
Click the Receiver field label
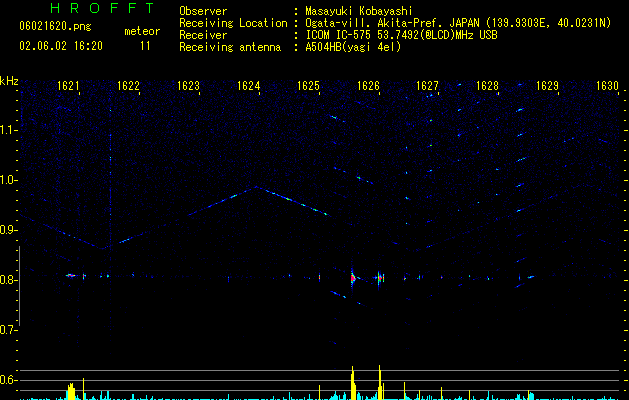click(203, 35)
